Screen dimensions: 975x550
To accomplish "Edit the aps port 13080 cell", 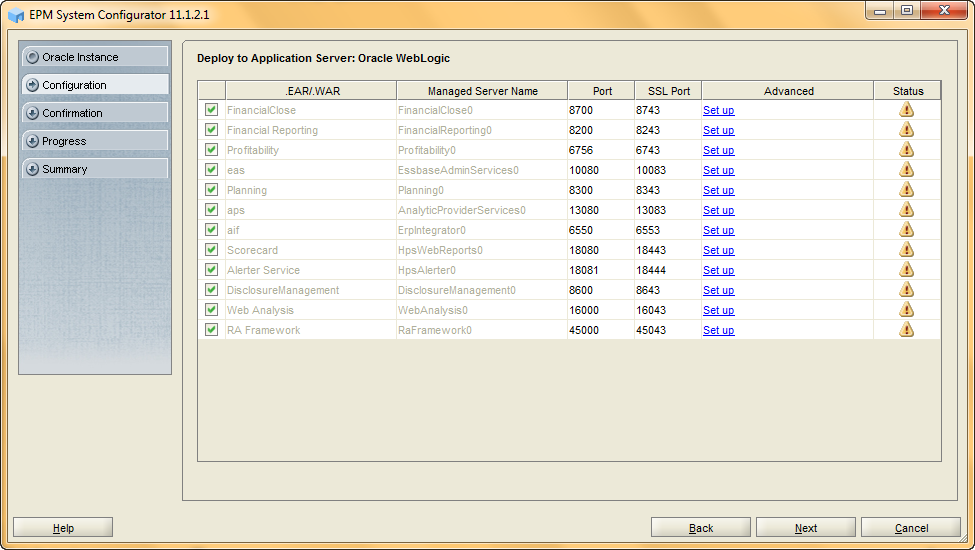I will coord(601,210).
